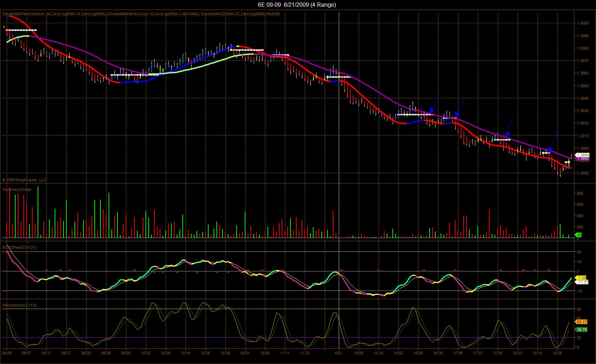The image size is (596, 364).
Task: Select the Stochastics(3,14,3) indicator label
Action: click(20, 305)
